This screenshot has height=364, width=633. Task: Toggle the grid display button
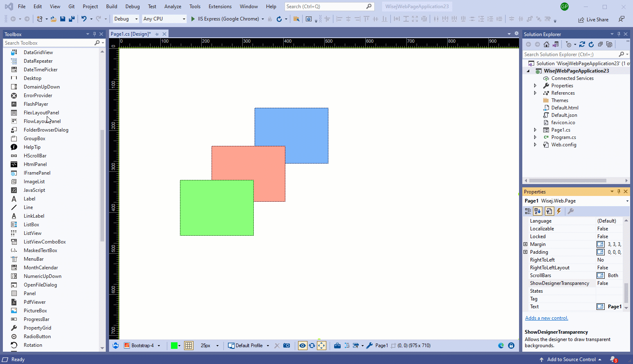click(189, 346)
